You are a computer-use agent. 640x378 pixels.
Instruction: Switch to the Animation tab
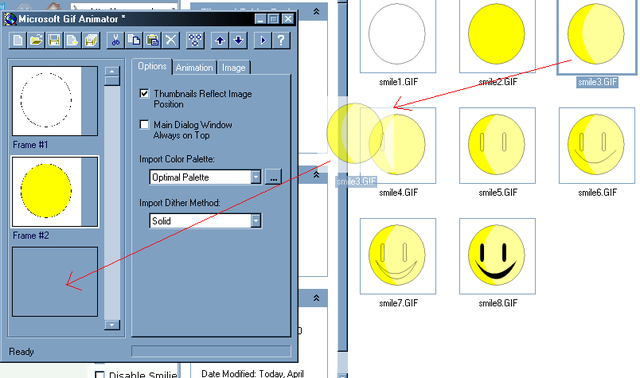(x=194, y=68)
